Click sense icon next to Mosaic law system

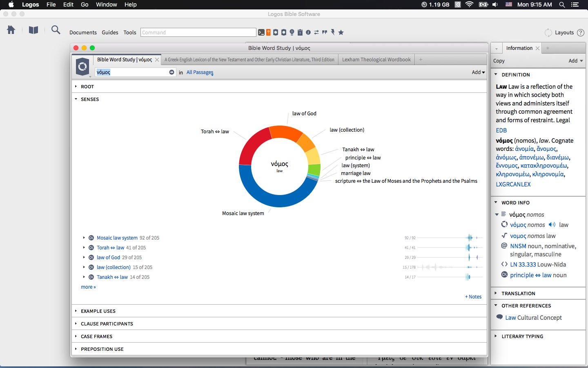pyautogui.click(x=91, y=238)
